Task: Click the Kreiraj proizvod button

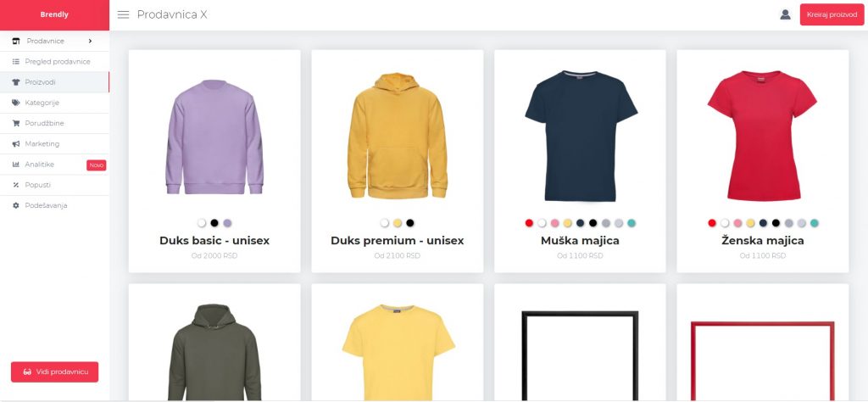Action: click(x=832, y=15)
